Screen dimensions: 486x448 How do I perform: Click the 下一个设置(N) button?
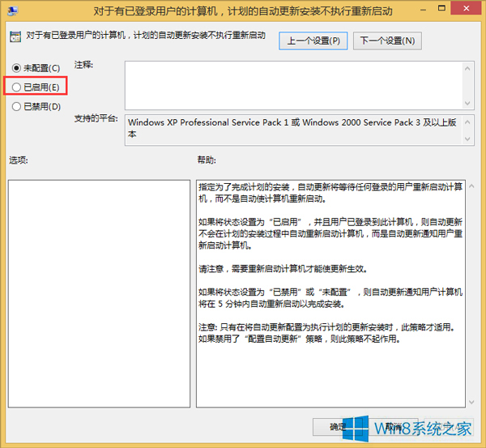tap(387, 41)
